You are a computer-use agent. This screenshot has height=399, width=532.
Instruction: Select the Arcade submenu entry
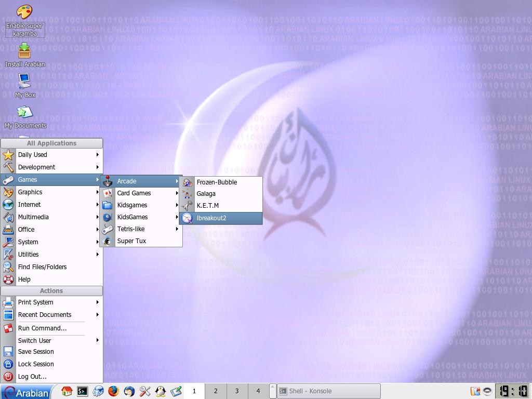coord(141,181)
